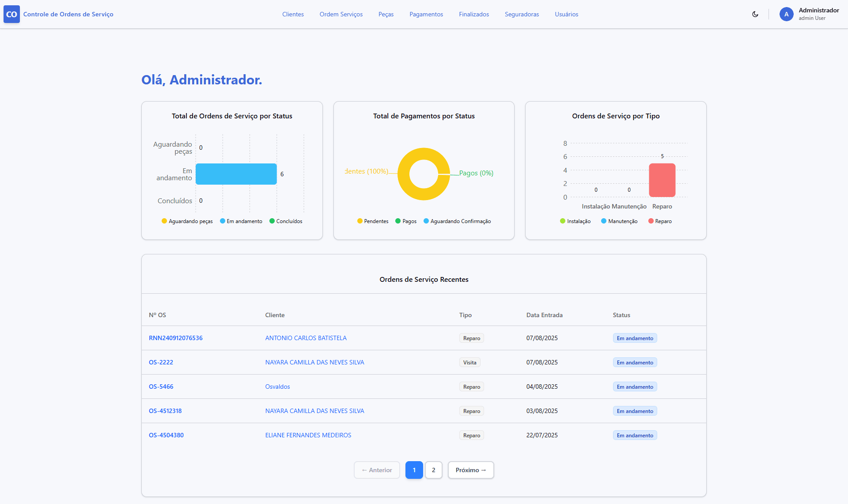The image size is (848, 504).
Task: Toggle Pagos legend item
Action: pos(406,221)
